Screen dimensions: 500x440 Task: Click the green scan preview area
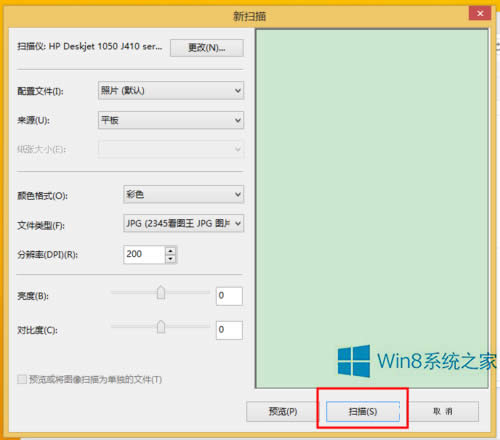[372, 208]
